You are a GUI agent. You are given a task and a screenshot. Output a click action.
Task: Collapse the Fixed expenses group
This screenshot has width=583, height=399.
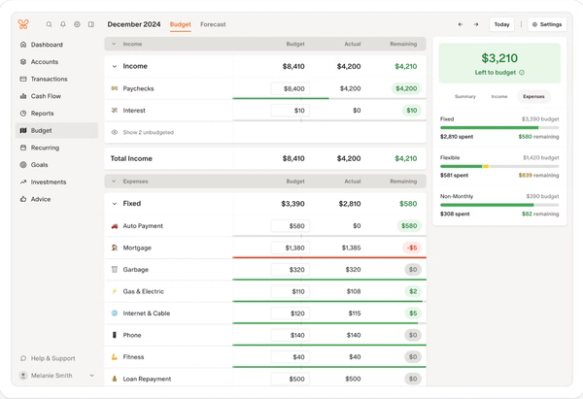[115, 204]
